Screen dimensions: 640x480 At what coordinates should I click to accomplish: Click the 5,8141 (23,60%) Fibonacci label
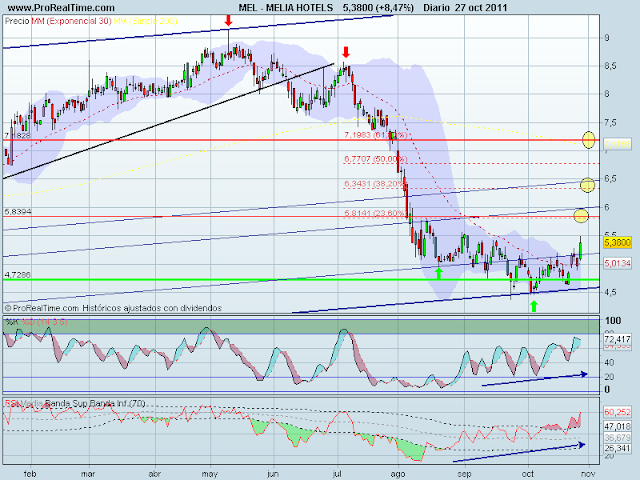[x=375, y=213]
